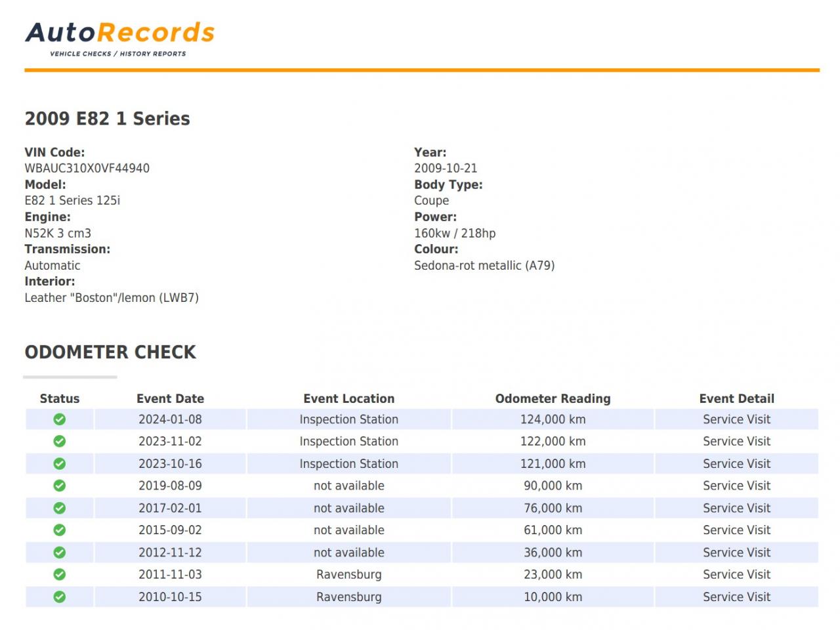Click the green check for 2015-09-02
The height and width of the screenshot is (630, 840).
coord(60,530)
